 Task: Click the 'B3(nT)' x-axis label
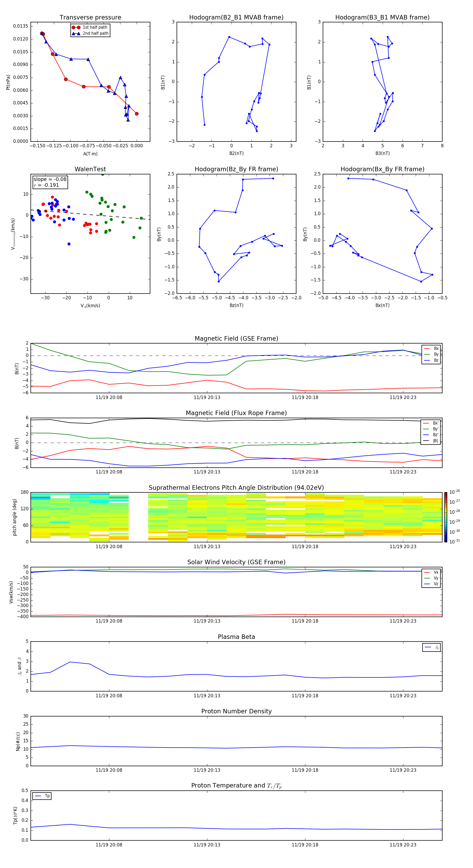tap(382, 153)
